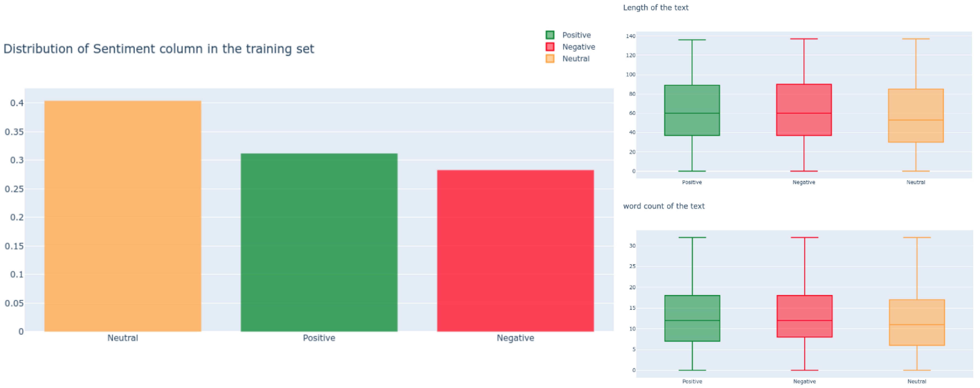This screenshot has height=388, width=980.
Task: Click the Neutral box in the word count plot
Action: coord(917,323)
